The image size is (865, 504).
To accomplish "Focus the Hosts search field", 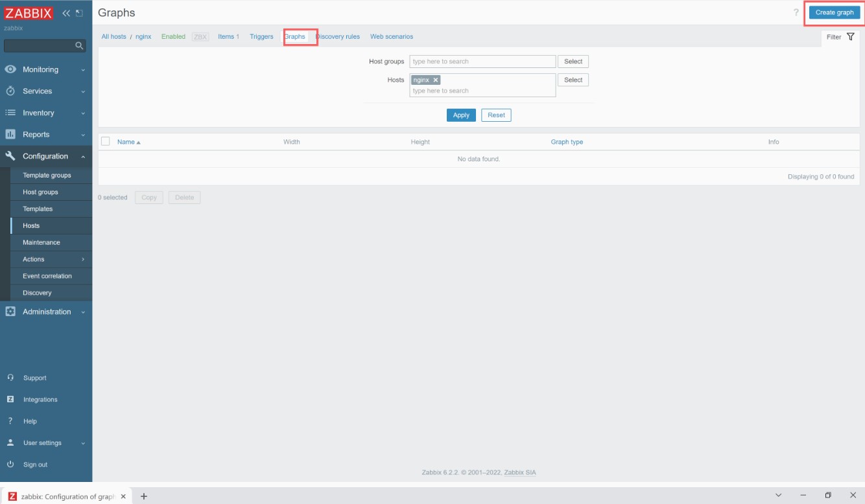I will coord(482,85).
